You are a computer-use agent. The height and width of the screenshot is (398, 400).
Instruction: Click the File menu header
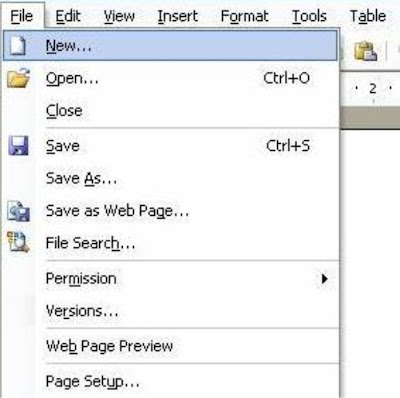point(22,16)
